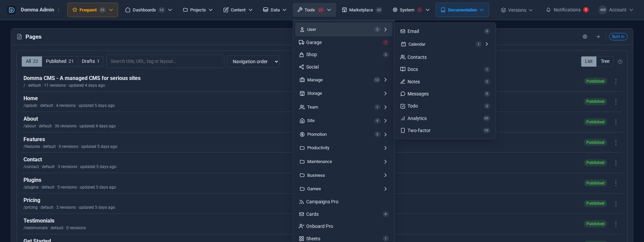Screen dimensions: 644x242
Task: Open Cards from the Tools menu
Action: 344,214
